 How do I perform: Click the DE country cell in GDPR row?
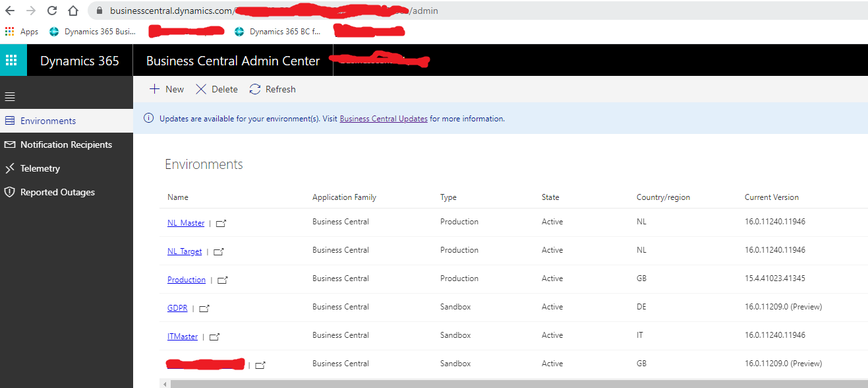(641, 307)
